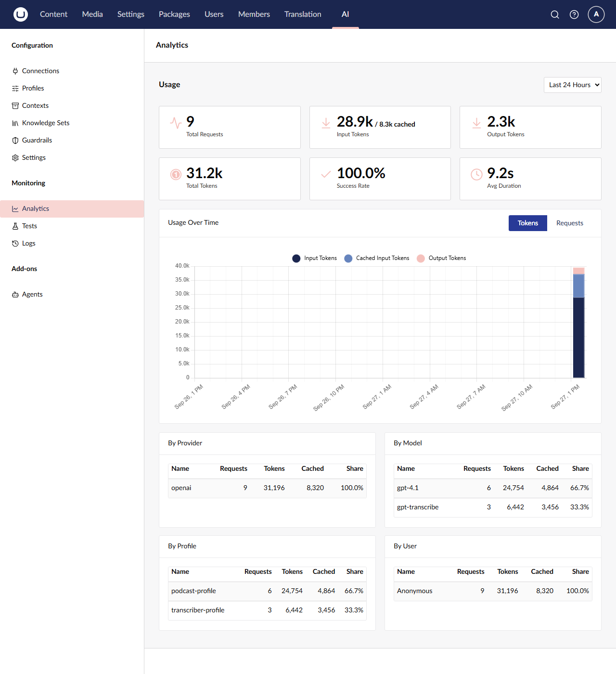Open top-bar Settings section

click(x=131, y=14)
